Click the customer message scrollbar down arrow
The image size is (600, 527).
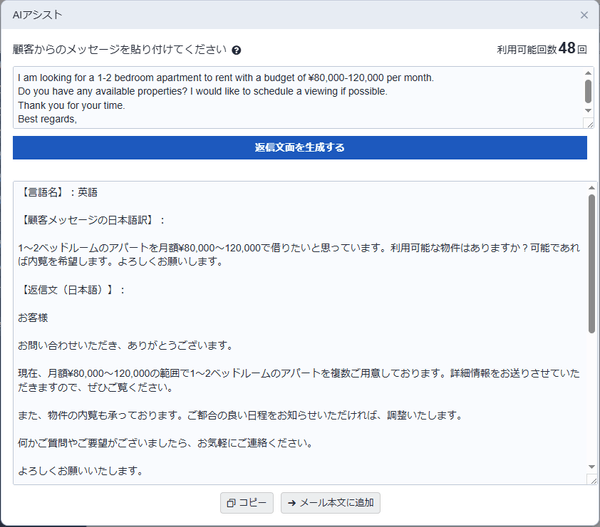click(x=588, y=110)
